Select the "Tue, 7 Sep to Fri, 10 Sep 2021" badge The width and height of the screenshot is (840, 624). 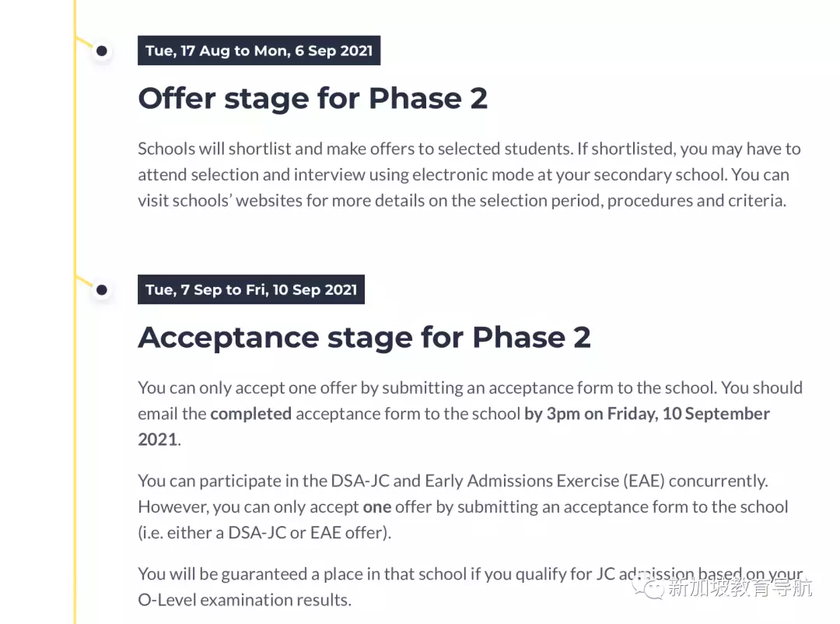[x=251, y=290]
